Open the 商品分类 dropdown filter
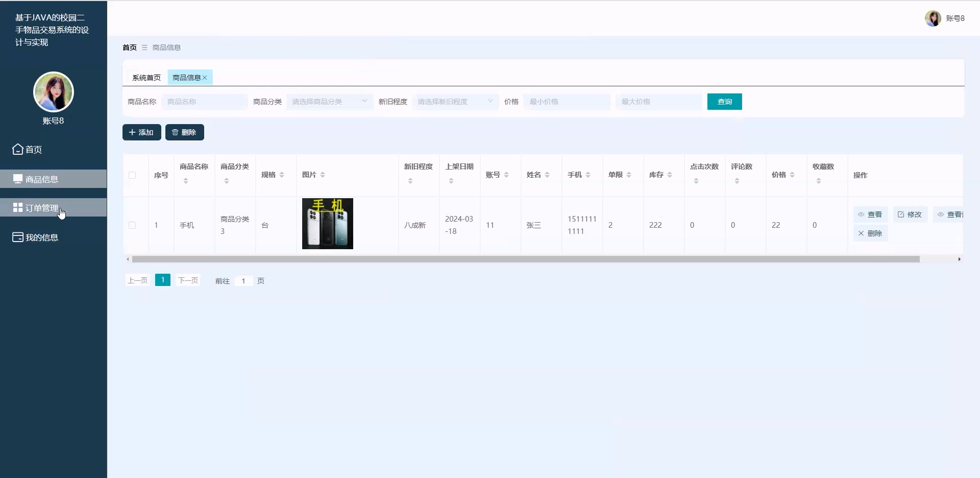980x478 pixels. coord(330,102)
